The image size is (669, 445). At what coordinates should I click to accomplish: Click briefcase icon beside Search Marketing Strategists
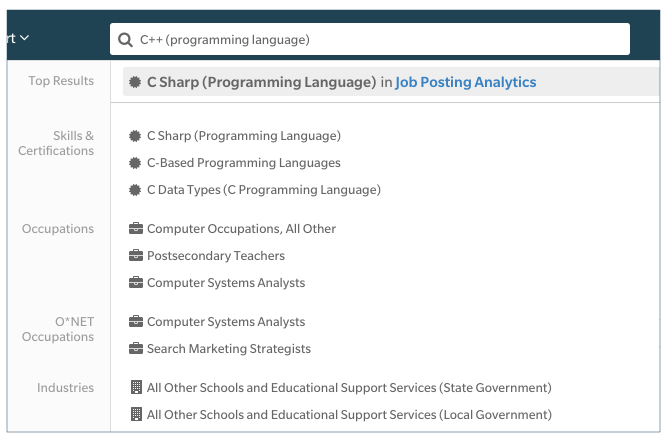click(136, 349)
